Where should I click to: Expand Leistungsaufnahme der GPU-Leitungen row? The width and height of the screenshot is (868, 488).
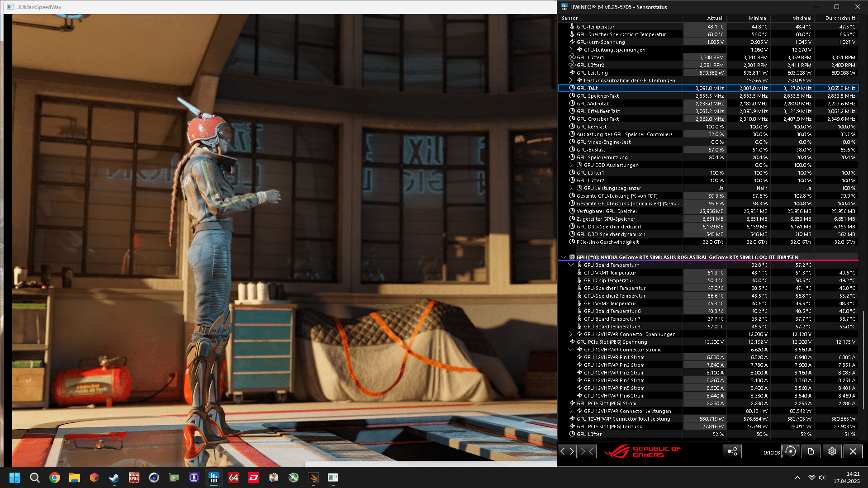point(571,81)
